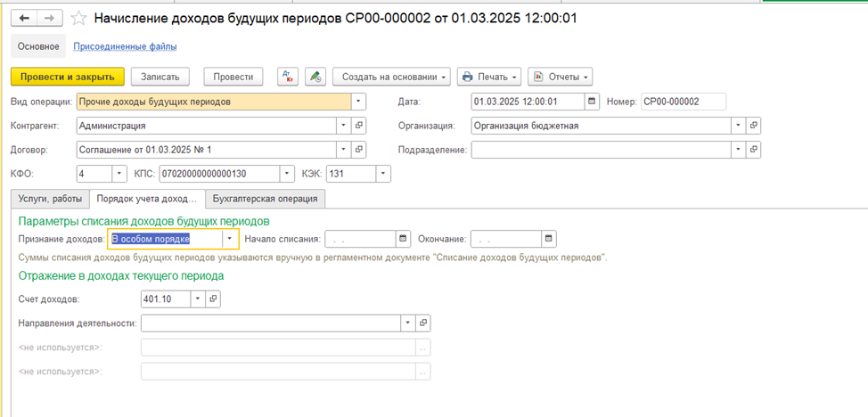
Task: Expand КФО dropdown arrow
Action: point(119,174)
